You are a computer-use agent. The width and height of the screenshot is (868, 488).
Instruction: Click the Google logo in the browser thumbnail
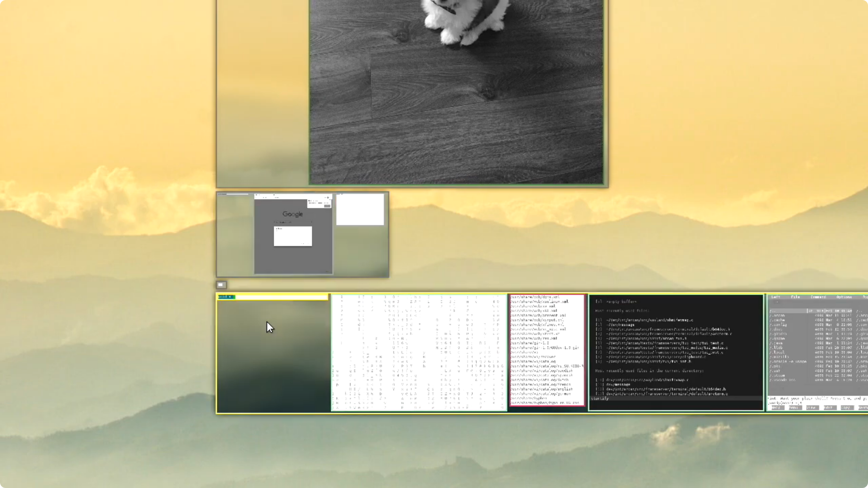tap(292, 214)
